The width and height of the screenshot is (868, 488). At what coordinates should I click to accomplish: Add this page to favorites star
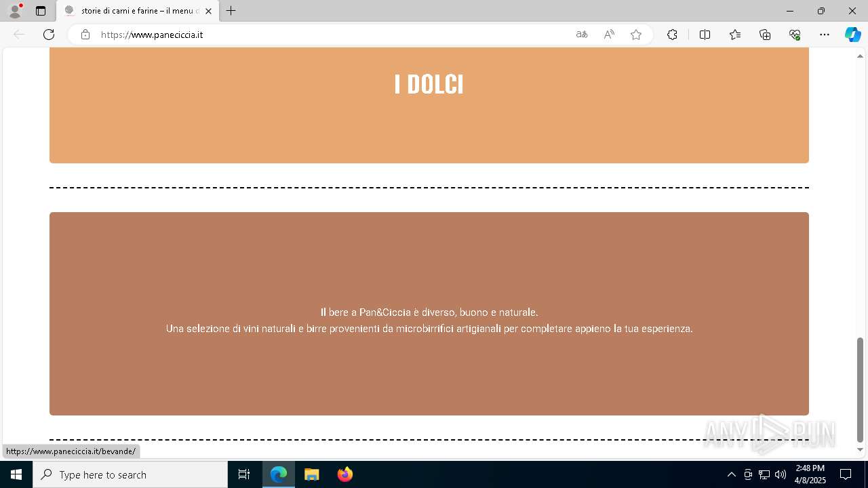(636, 35)
